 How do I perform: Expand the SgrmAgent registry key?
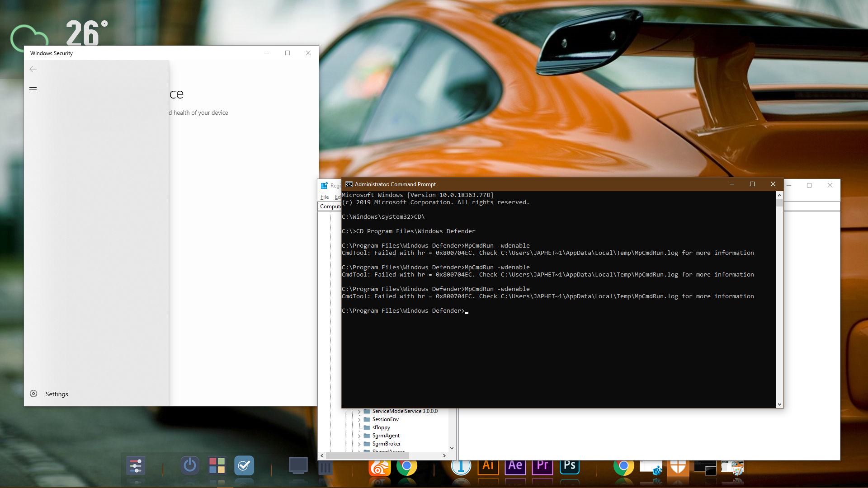tap(360, 436)
